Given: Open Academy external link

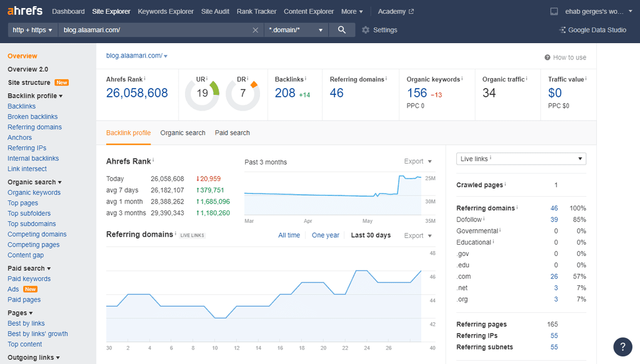Looking at the screenshot, I should (x=396, y=11).
